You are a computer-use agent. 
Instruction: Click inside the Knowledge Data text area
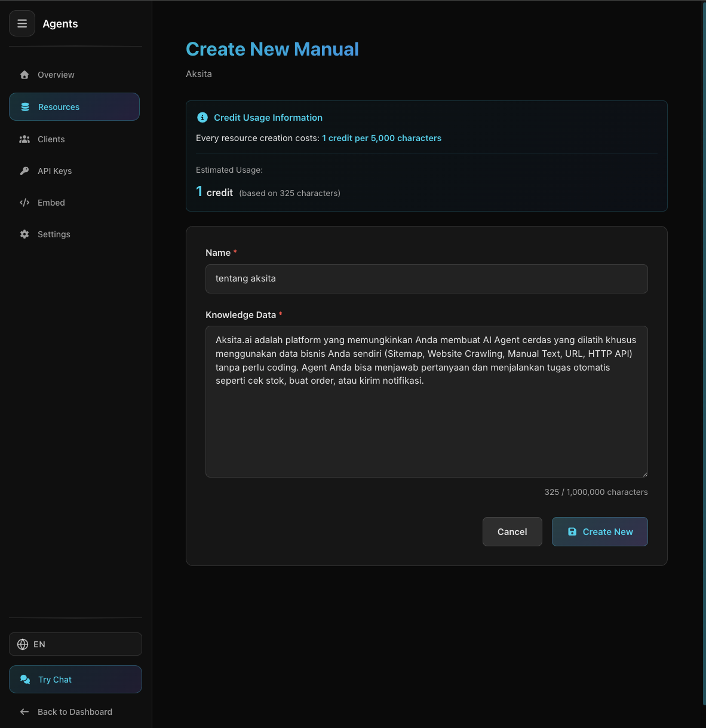pyautogui.click(x=426, y=402)
